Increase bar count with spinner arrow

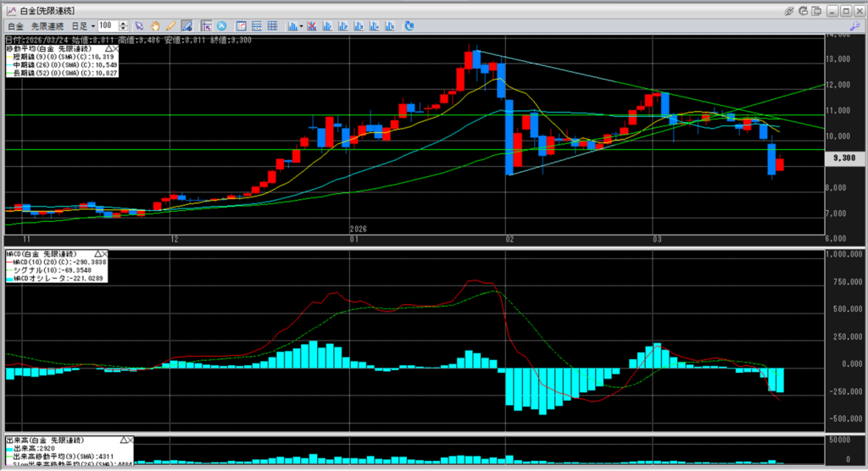click(124, 24)
